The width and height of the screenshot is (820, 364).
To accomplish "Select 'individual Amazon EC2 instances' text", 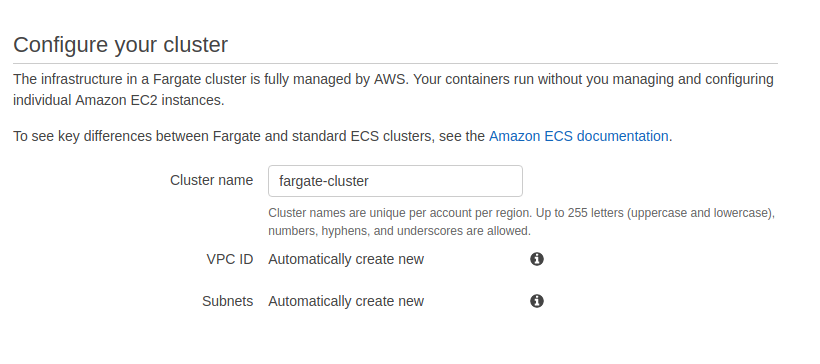I will click(x=119, y=100).
